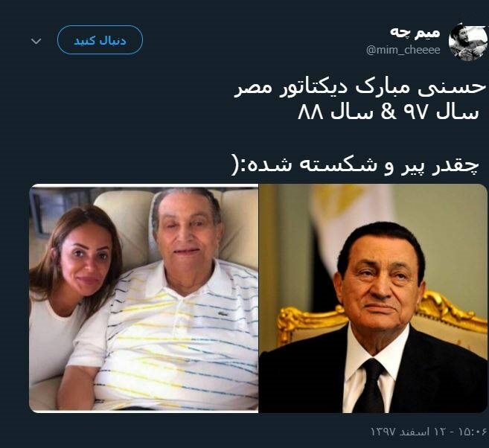This screenshot has width=489, height=448.
Task: Open the میم چه profile avatar
Action: [x=468, y=42]
